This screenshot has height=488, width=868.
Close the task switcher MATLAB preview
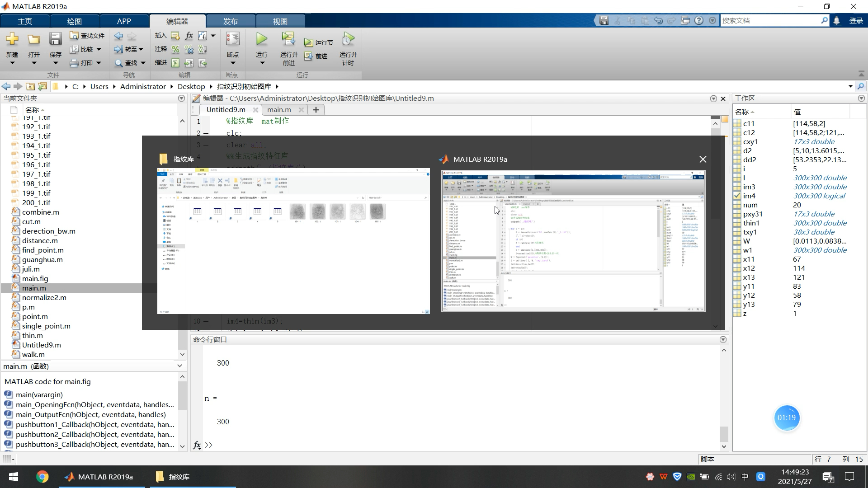(x=703, y=159)
